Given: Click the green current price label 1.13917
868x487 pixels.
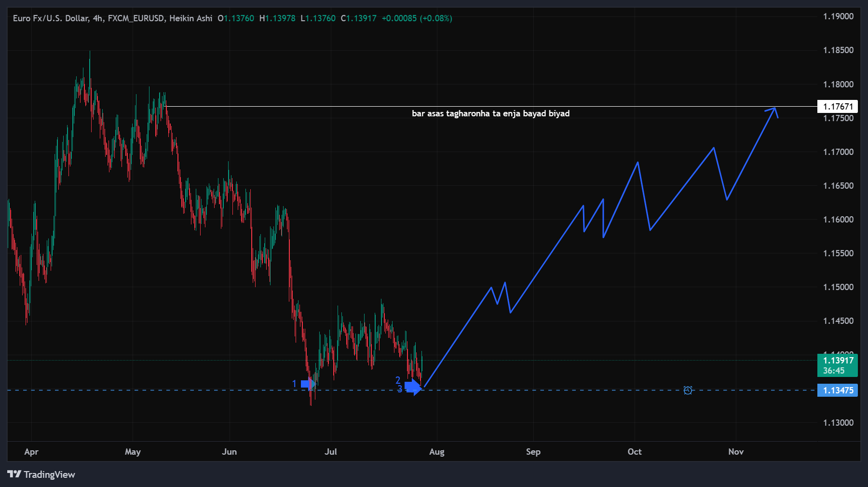Looking at the screenshot, I should [x=838, y=360].
